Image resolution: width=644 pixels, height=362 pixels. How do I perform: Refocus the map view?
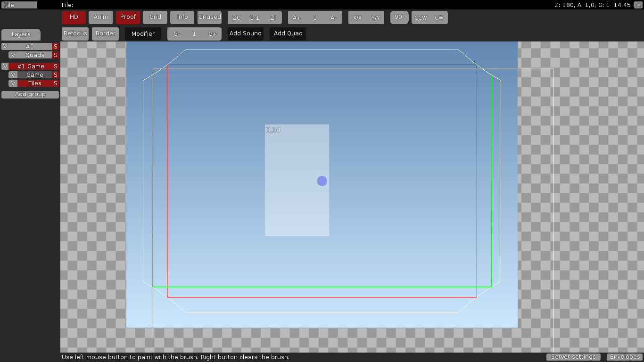[x=74, y=33]
